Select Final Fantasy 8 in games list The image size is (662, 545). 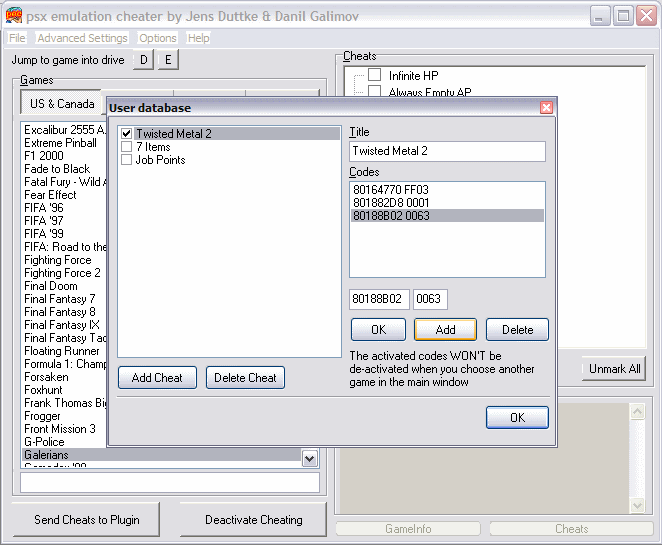click(x=60, y=312)
